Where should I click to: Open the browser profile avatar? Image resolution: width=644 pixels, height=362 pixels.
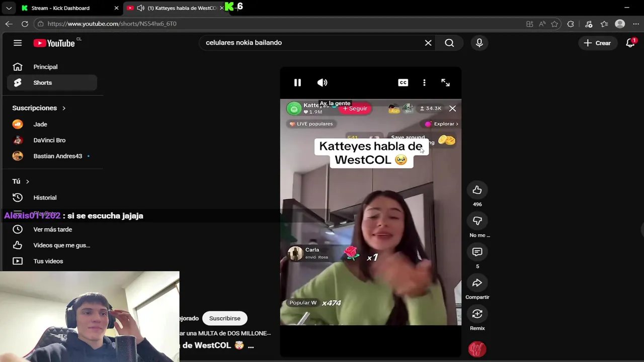coord(620,24)
